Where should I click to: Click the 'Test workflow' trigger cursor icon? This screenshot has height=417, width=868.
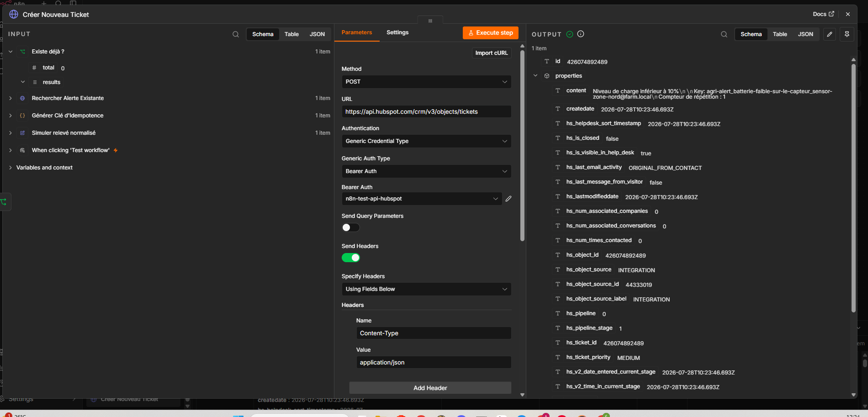pos(22,150)
